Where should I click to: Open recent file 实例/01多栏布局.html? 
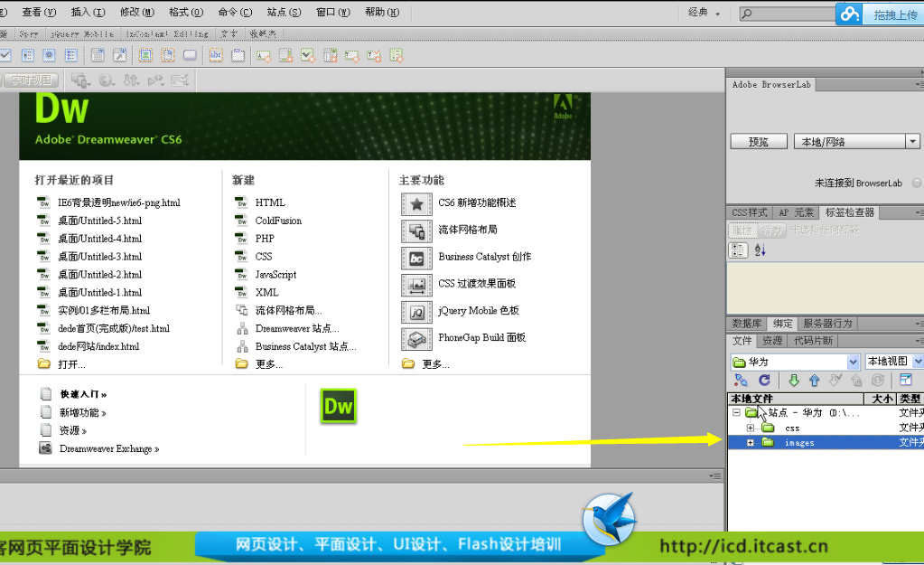pyautogui.click(x=104, y=310)
